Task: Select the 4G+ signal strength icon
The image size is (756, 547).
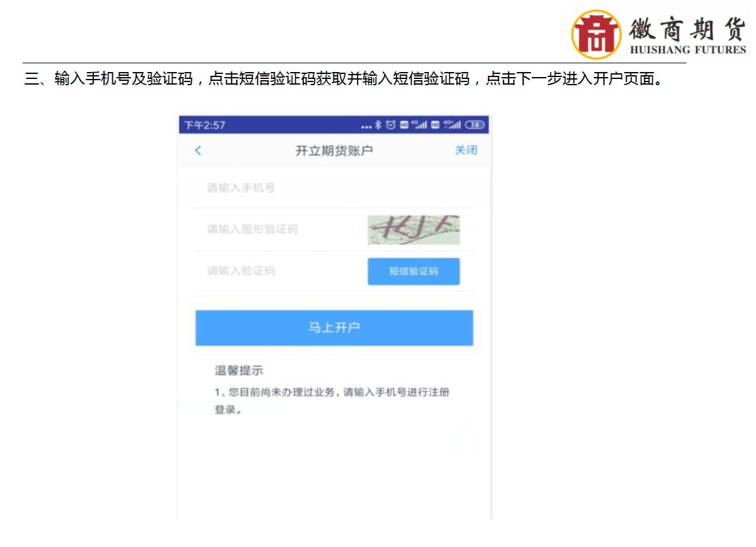Action: tap(453, 125)
